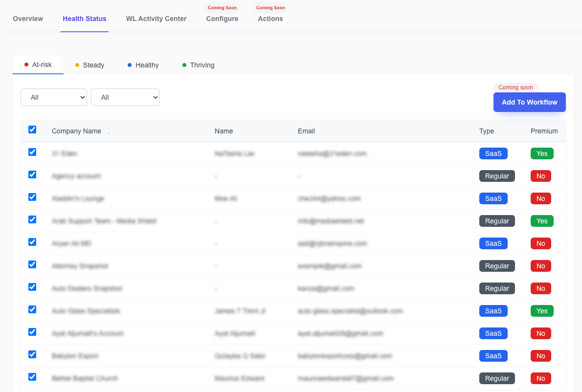The width and height of the screenshot is (582, 392).
Task: Click the Auto Dealers Snapshot company name
Action: (x=87, y=288)
